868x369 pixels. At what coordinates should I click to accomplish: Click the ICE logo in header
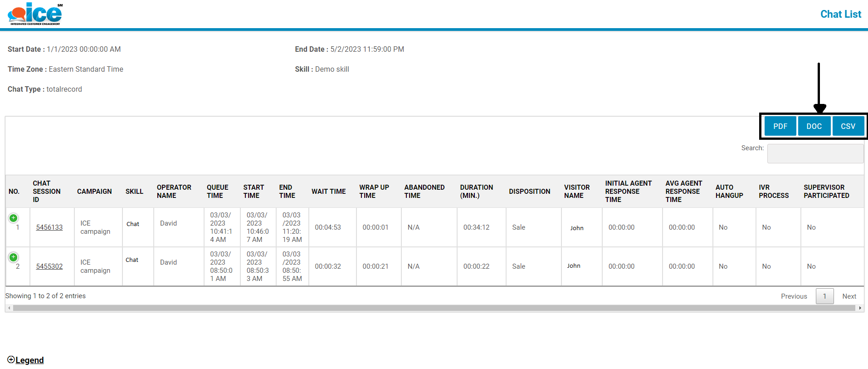coord(35,14)
